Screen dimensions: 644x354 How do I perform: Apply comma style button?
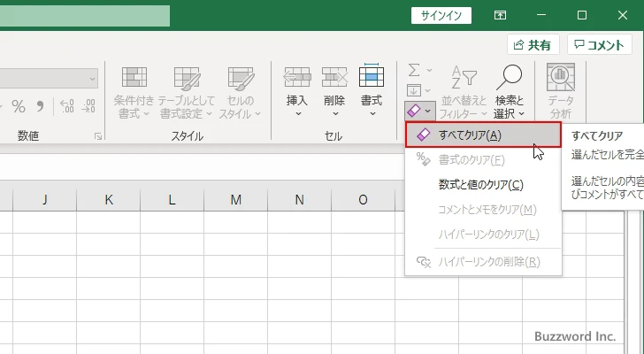[40, 107]
